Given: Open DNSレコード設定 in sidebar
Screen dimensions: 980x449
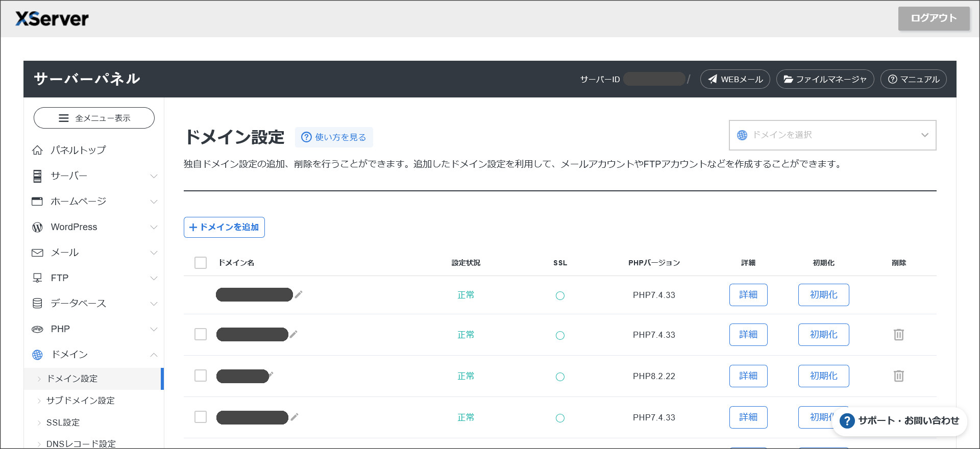Looking at the screenshot, I should pyautogui.click(x=81, y=443).
